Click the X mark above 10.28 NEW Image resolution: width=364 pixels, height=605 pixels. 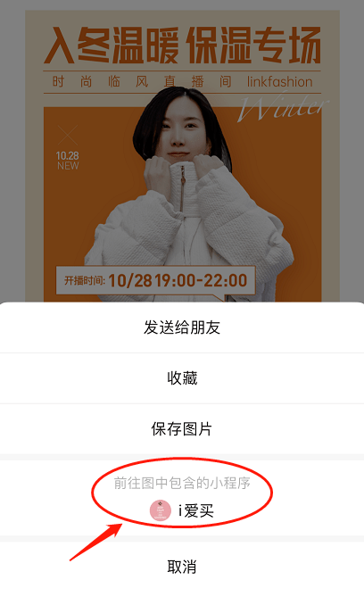click(x=68, y=134)
